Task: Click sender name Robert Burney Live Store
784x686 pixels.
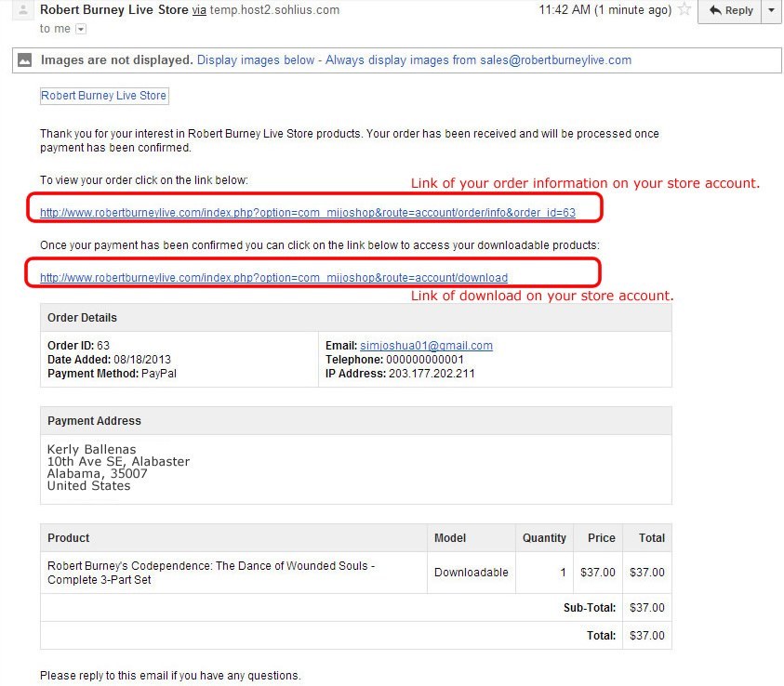Action: [x=114, y=9]
